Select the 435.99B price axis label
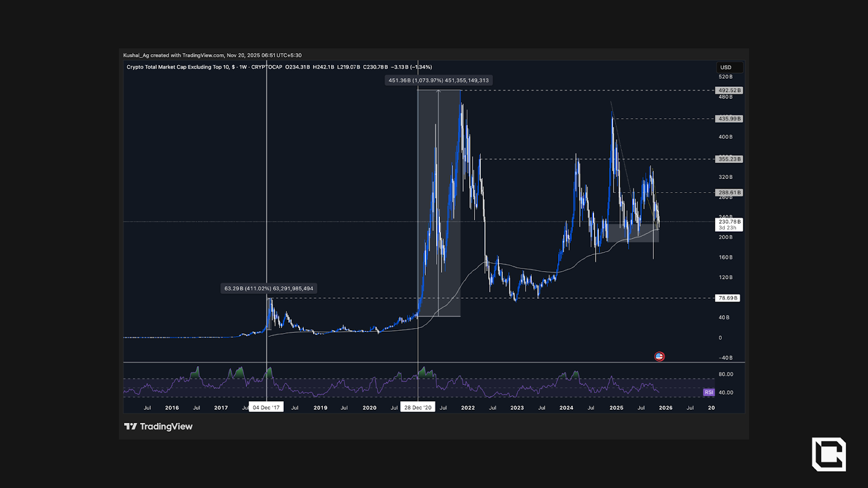This screenshot has height=488, width=868. click(729, 119)
